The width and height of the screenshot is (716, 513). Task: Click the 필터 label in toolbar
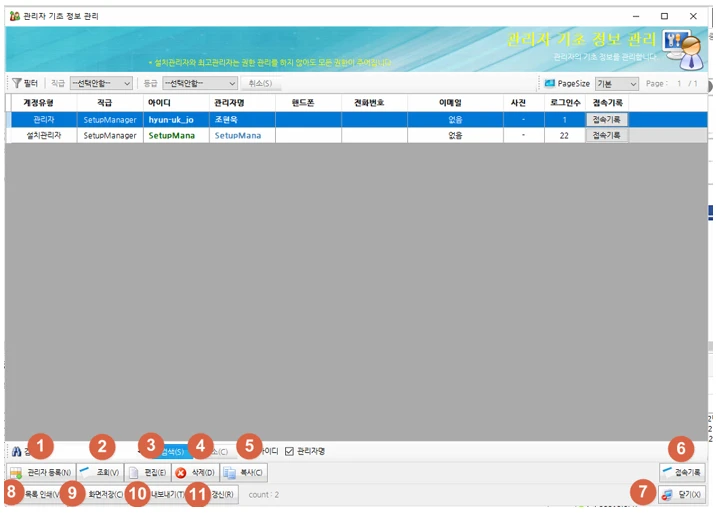[31, 83]
